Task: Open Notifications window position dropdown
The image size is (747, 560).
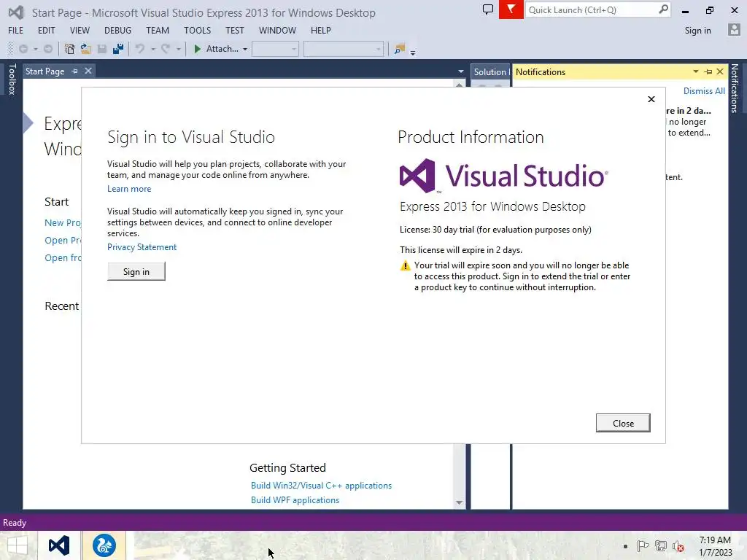Action: click(x=695, y=71)
